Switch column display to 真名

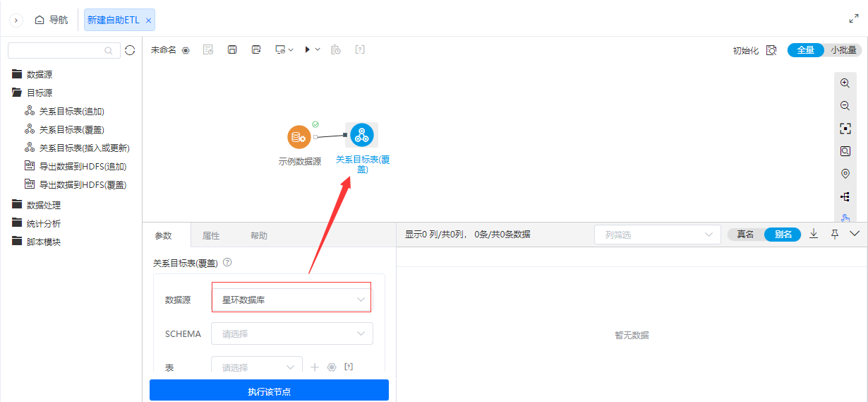click(745, 235)
